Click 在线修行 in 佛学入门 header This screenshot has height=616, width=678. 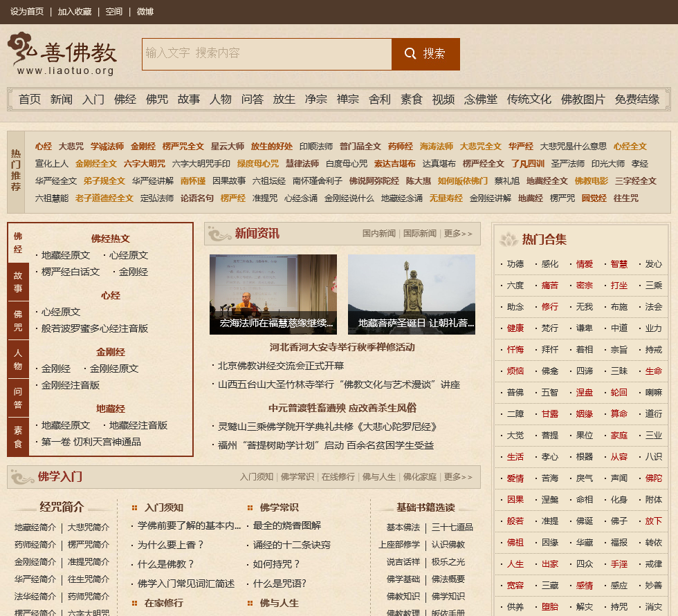click(x=338, y=476)
